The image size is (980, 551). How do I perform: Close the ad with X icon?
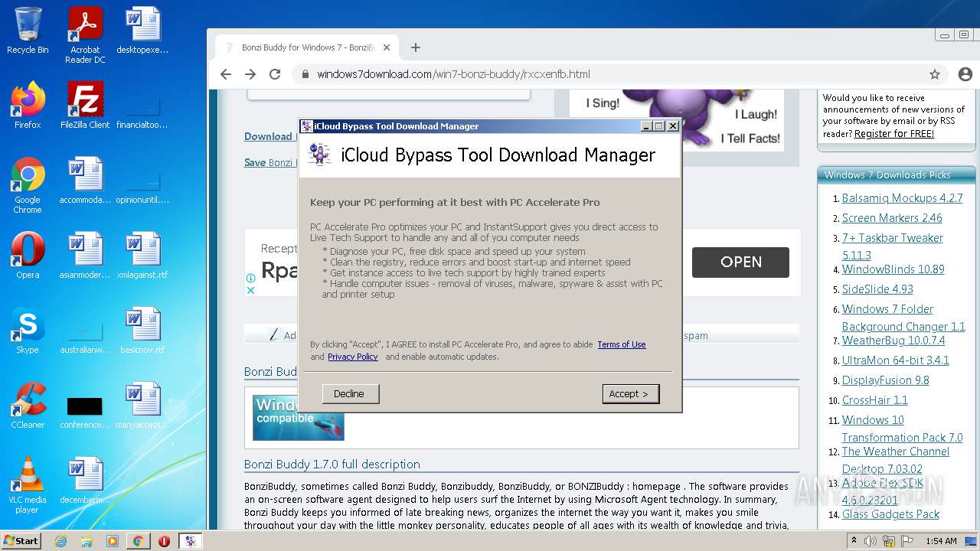coord(250,290)
